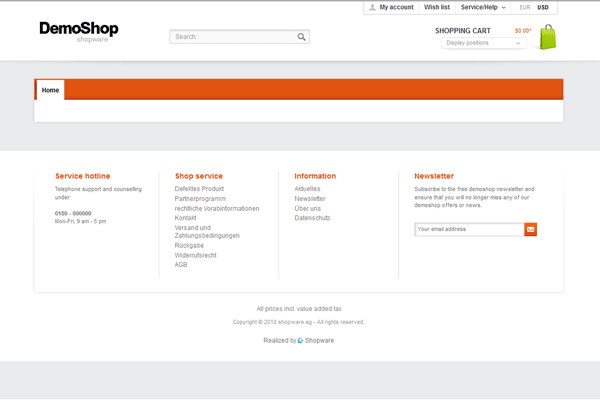This screenshot has height=400, width=600.
Task: Click the search magnifier icon
Action: click(302, 37)
